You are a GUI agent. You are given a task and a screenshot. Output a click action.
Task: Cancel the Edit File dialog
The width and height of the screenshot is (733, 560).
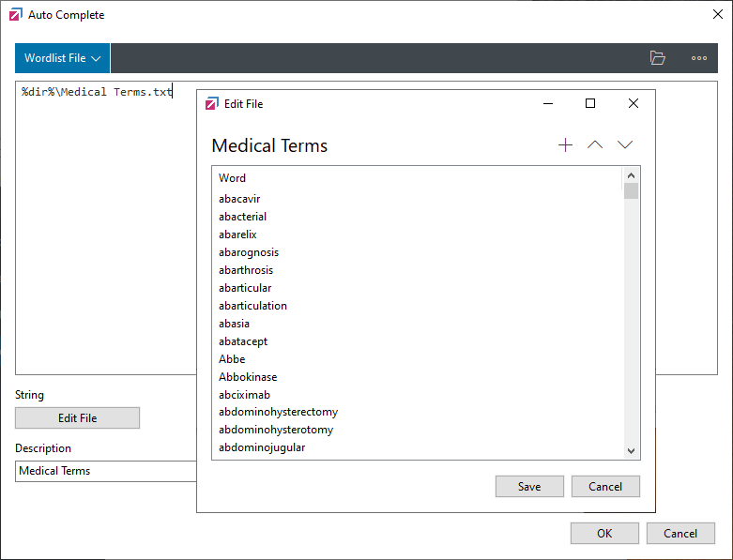pyautogui.click(x=605, y=486)
